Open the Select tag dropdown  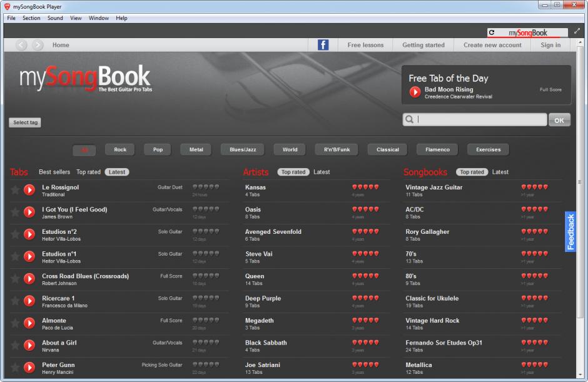(25, 123)
